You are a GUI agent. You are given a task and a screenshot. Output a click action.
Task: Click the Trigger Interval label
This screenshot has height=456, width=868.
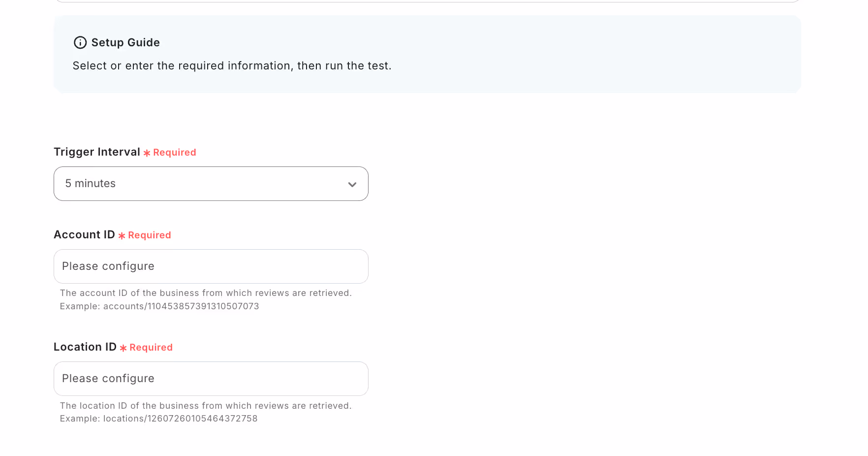[x=97, y=152]
